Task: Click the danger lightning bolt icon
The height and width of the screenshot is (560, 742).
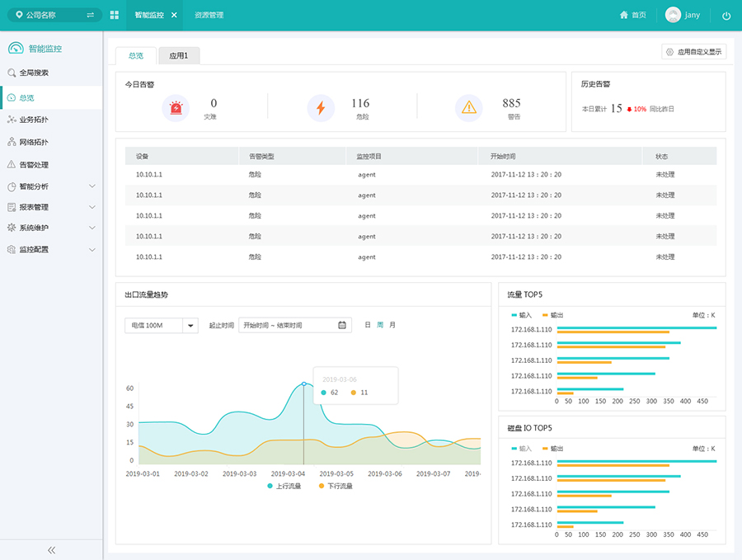Action: click(x=321, y=107)
